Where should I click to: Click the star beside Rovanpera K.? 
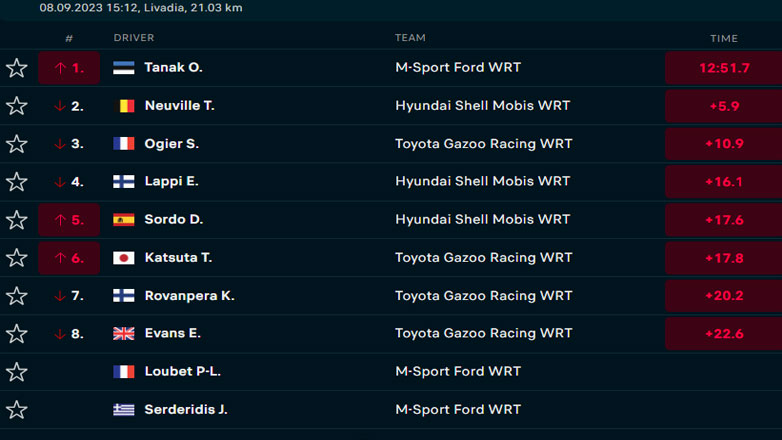point(16,296)
